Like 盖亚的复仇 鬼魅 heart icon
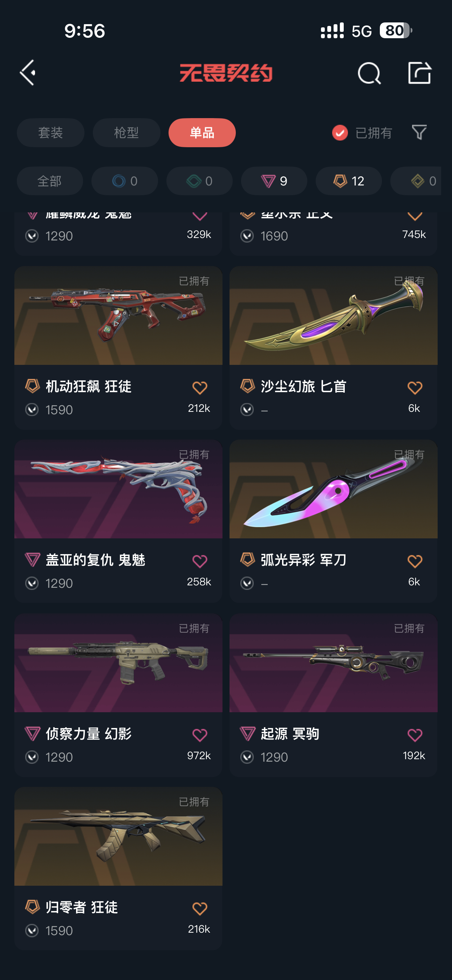The image size is (452, 980). pos(199,561)
